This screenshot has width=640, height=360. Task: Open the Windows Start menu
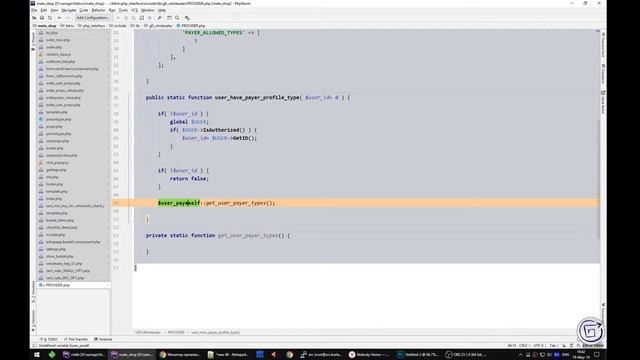(x=37, y=355)
